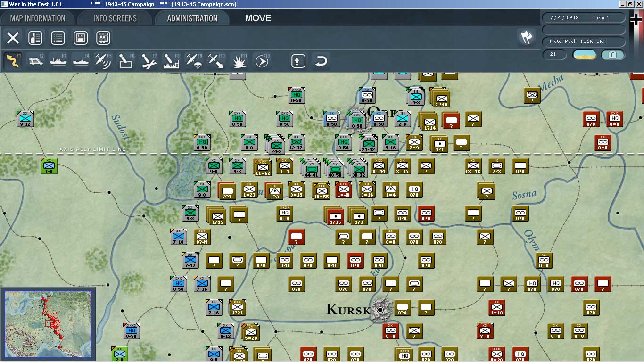644x362 pixels.
Task: Select the 1?14 Soviet unit stack
Action: pos(428,120)
